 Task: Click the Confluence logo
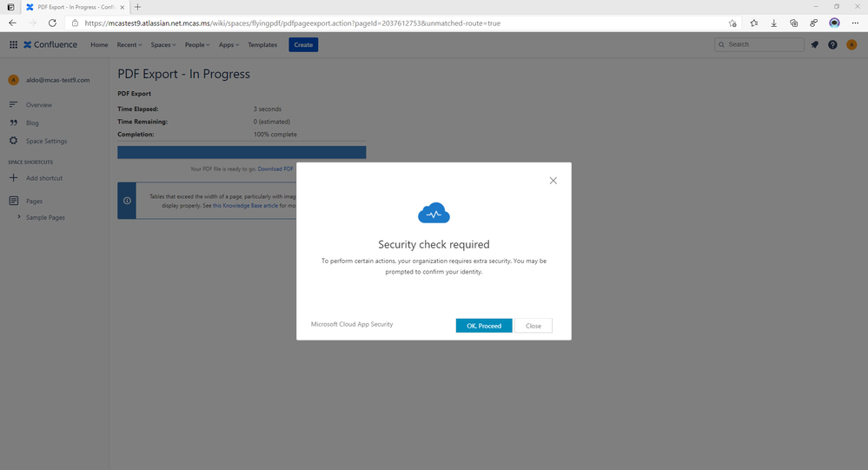coord(50,45)
